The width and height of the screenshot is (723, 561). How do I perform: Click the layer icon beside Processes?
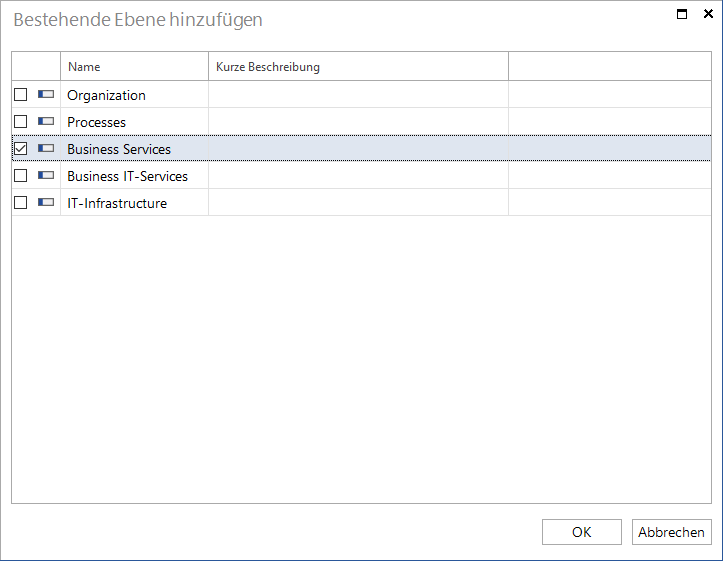(46, 121)
